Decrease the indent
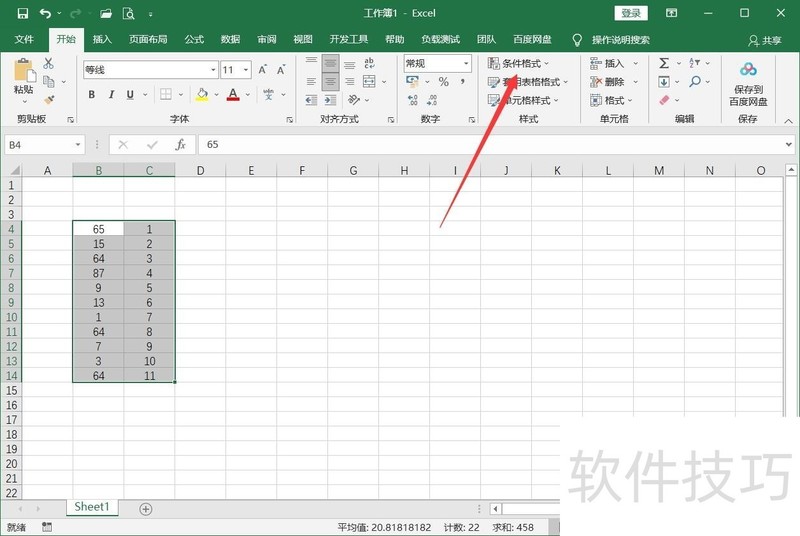The image size is (800, 536). [x=311, y=100]
